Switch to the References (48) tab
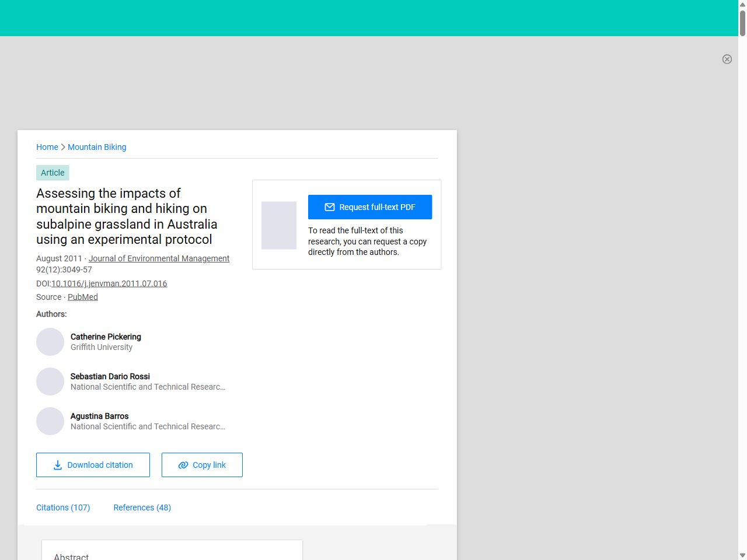Image resolution: width=747 pixels, height=560 pixels. 142,508
